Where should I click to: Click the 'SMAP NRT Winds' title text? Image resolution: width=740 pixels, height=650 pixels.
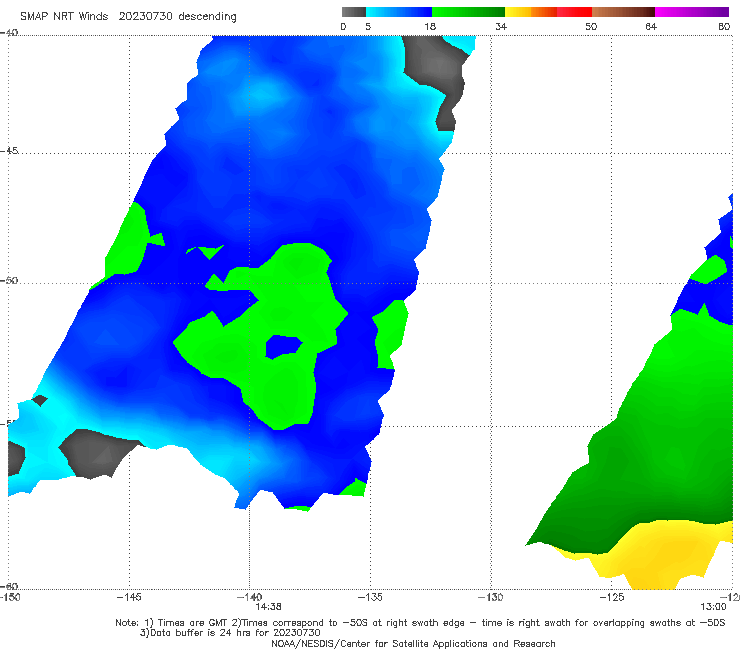64,17
